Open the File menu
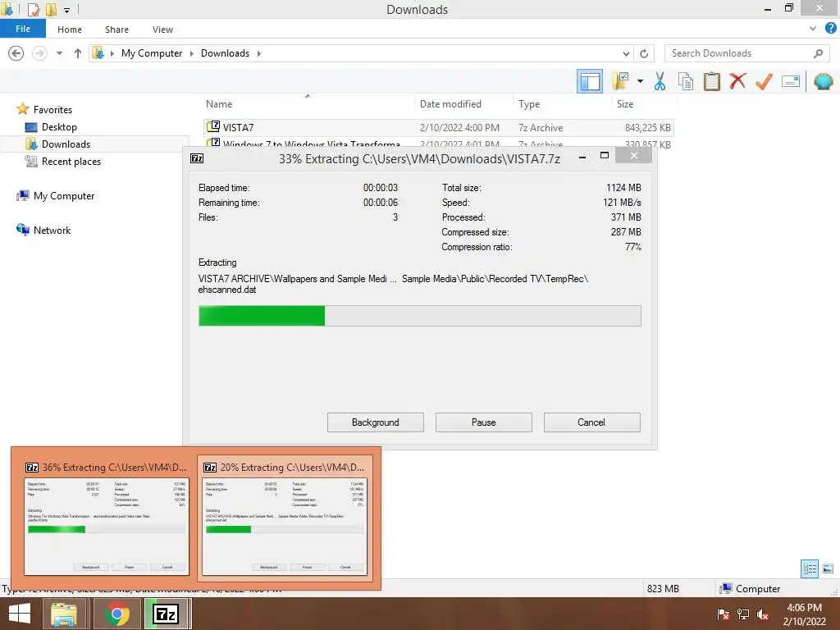The height and width of the screenshot is (630, 840). click(22, 29)
